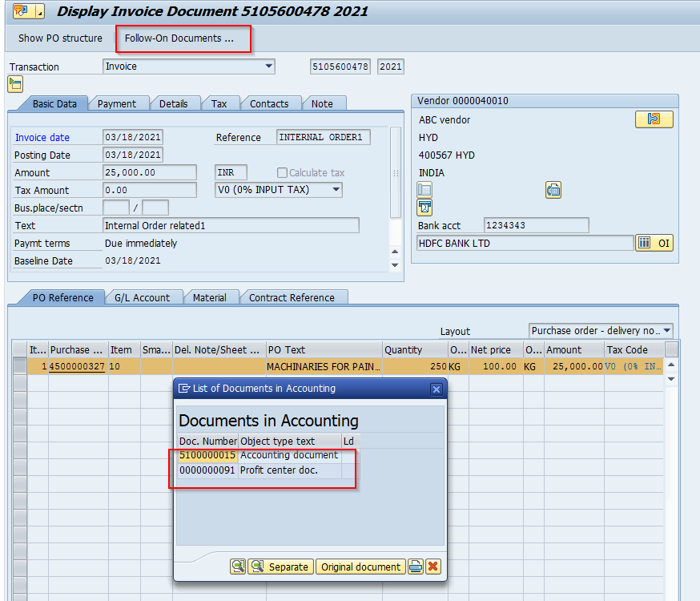This screenshot has width=700, height=601.
Task: Open the G/L Account tab
Action: click(142, 297)
